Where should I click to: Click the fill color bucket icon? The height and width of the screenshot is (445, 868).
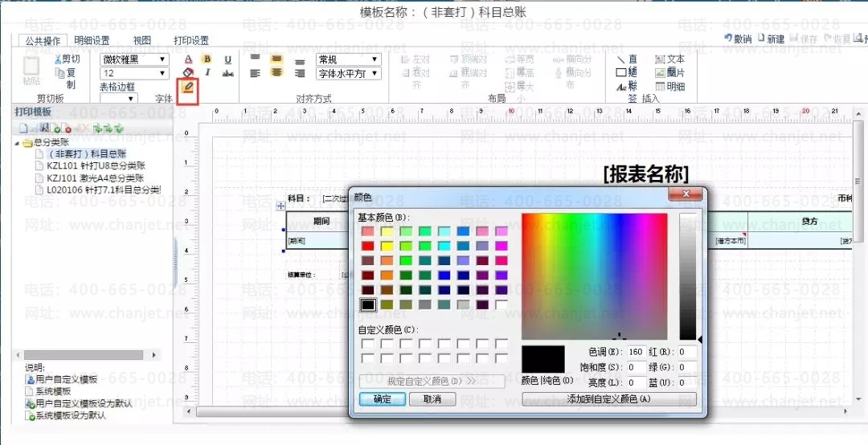point(188,73)
